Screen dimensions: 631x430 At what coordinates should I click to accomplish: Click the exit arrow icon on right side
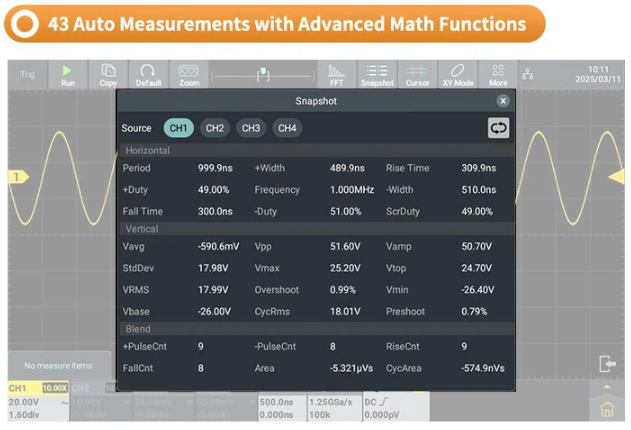tap(607, 363)
